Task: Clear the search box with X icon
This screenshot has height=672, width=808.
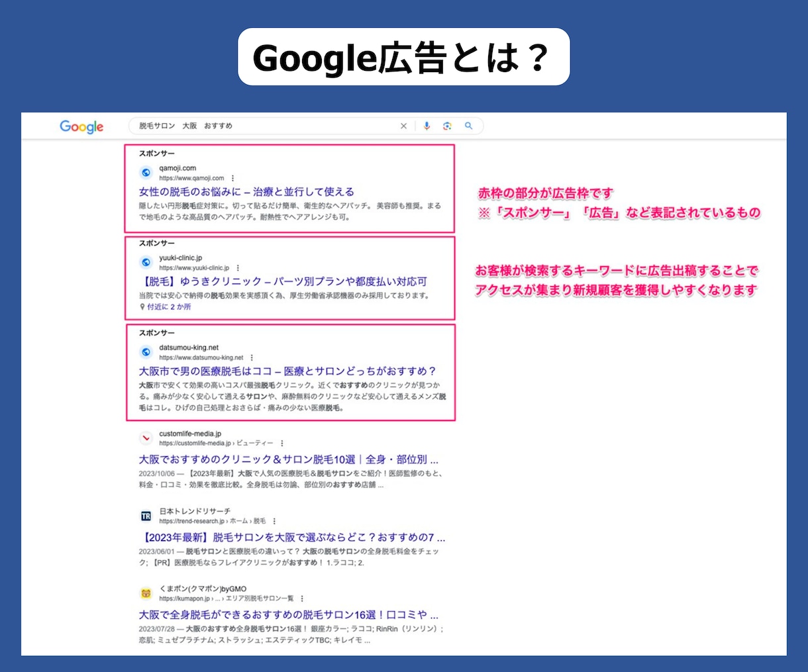Action: click(403, 126)
